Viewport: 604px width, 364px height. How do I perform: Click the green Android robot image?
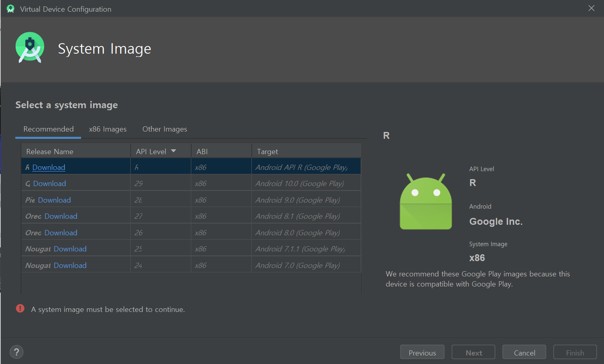pos(426,201)
